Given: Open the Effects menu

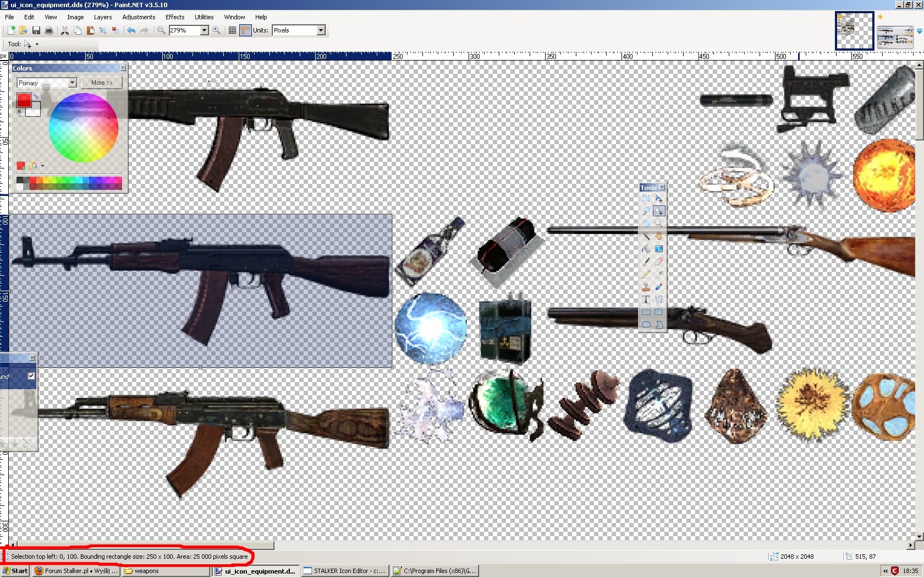Looking at the screenshot, I should pyautogui.click(x=175, y=17).
